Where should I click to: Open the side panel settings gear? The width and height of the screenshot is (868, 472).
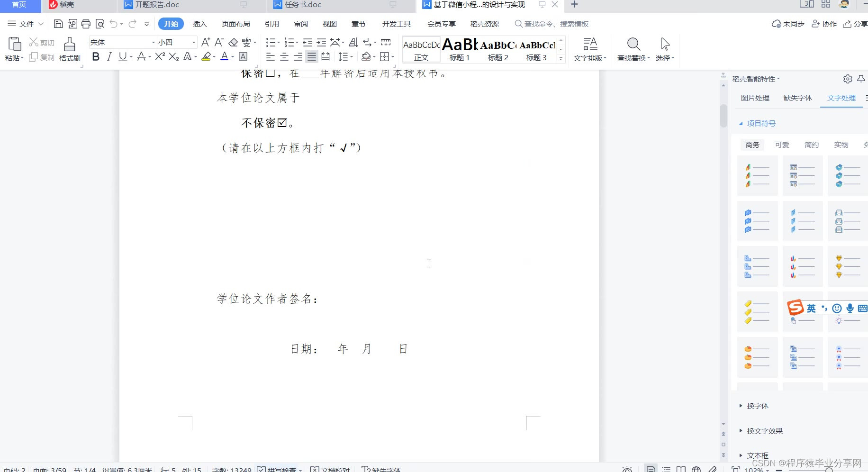(848, 79)
